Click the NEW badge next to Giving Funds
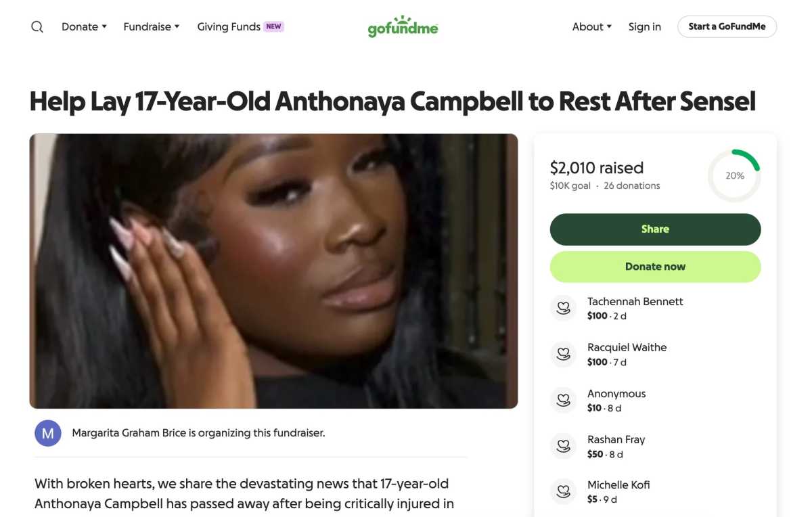The image size is (812, 517). [273, 27]
